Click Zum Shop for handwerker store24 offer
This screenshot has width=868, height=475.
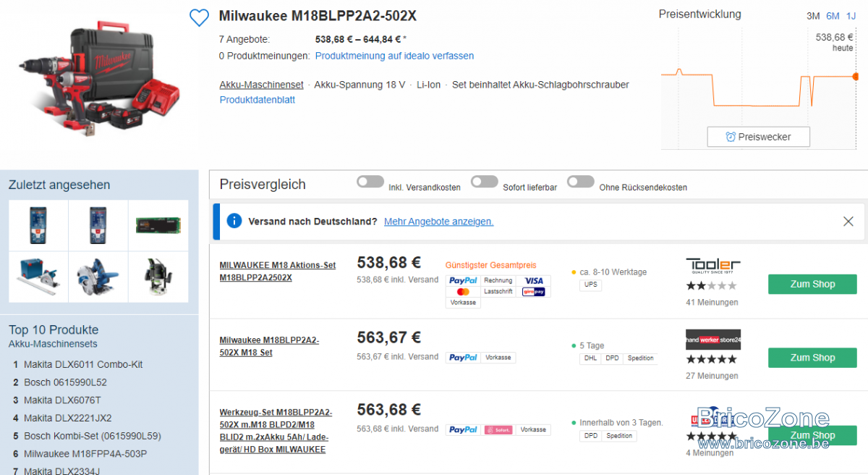click(x=812, y=358)
